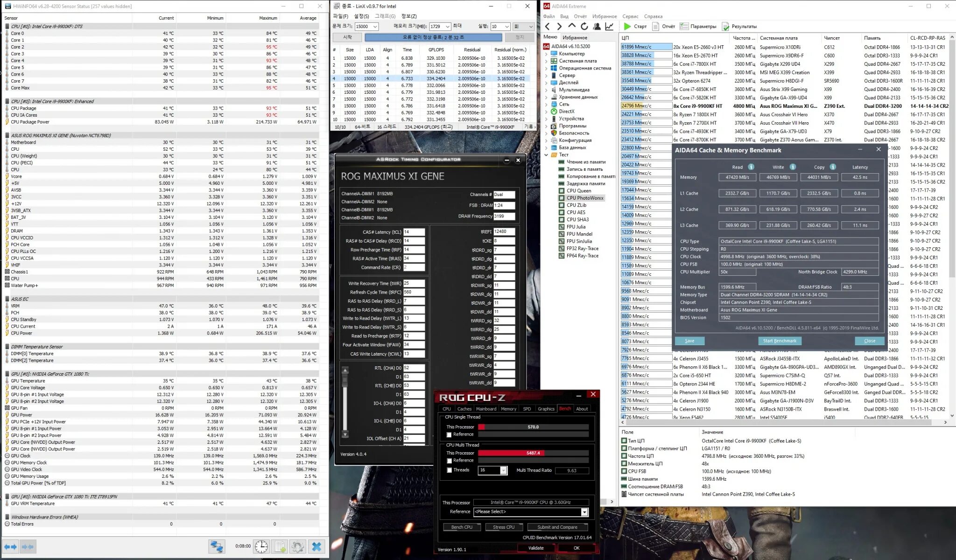This screenshot has width=956, height=560.
Task: Switch to CPU-Z Memory tab
Action: pyautogui.click(x=508, y=409)
